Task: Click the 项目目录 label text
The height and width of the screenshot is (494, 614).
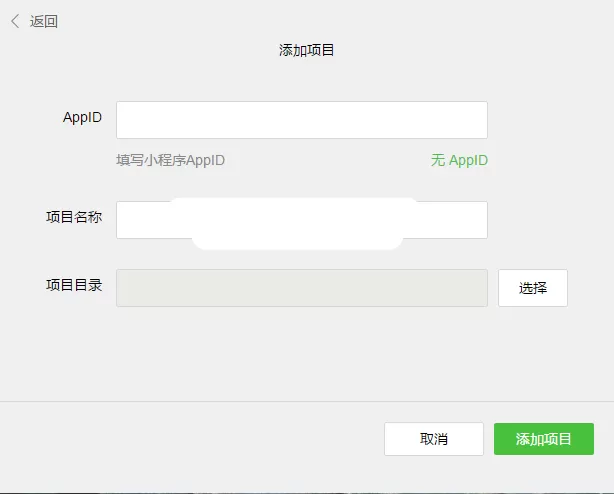Action: [74, 285]
